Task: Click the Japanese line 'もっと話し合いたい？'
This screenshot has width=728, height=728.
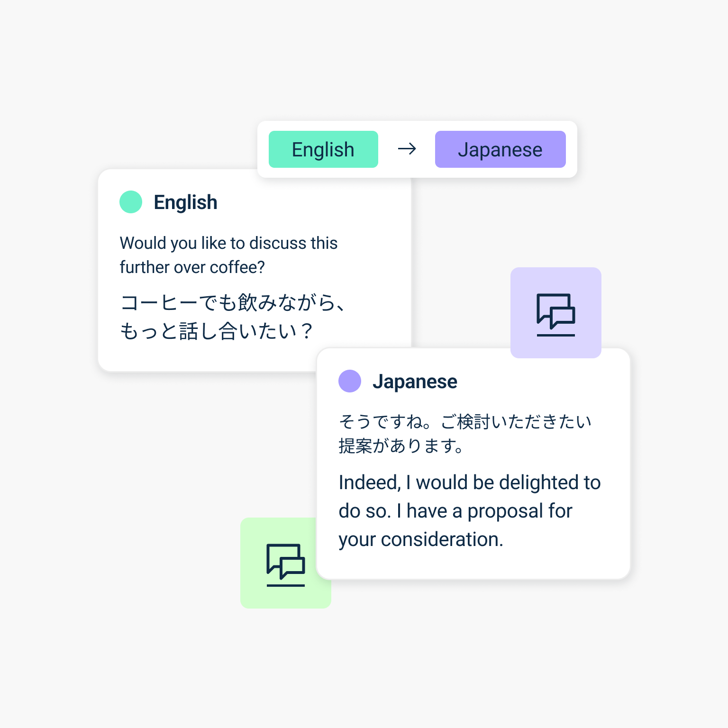Action: click(216, 331)
